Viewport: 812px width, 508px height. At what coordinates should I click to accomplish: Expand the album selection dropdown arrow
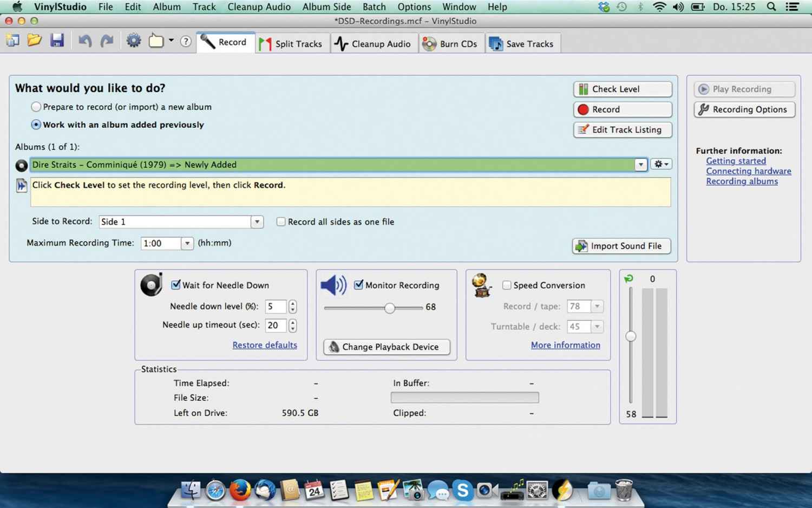coord(641,165)
